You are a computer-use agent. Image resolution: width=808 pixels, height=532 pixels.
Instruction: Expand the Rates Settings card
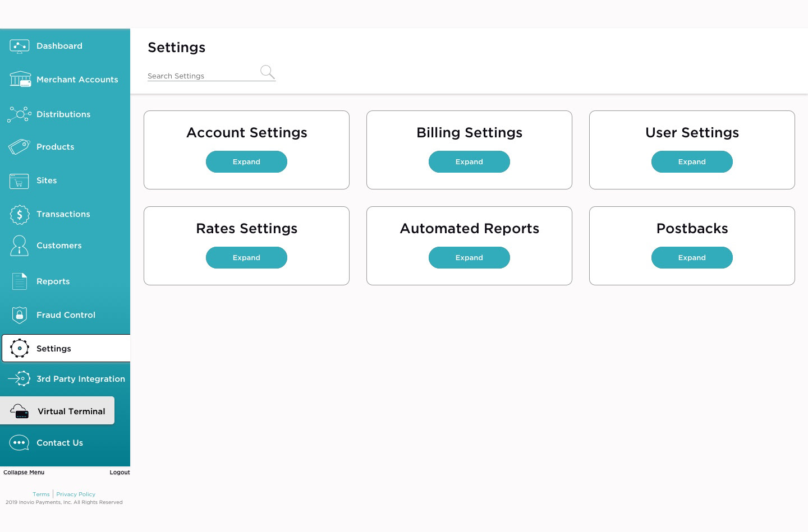click(x=246, y=258)
